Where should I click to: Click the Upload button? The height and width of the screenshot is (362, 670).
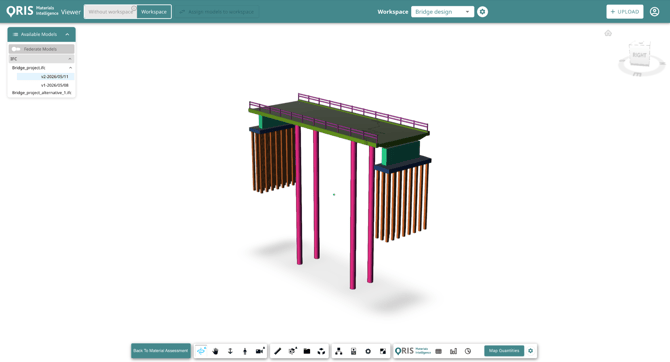pyautogui.click(x=625, y=12)
